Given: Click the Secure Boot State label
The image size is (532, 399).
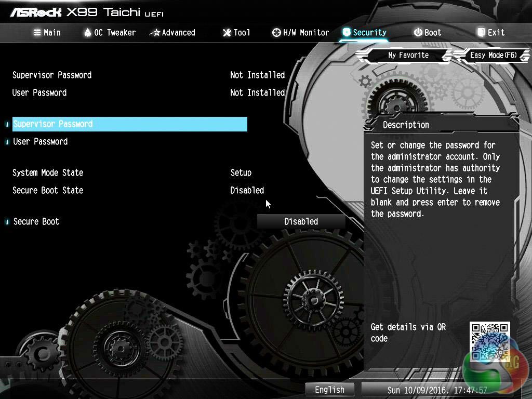Looking at the screenshot, I should (x=48, y=190).
